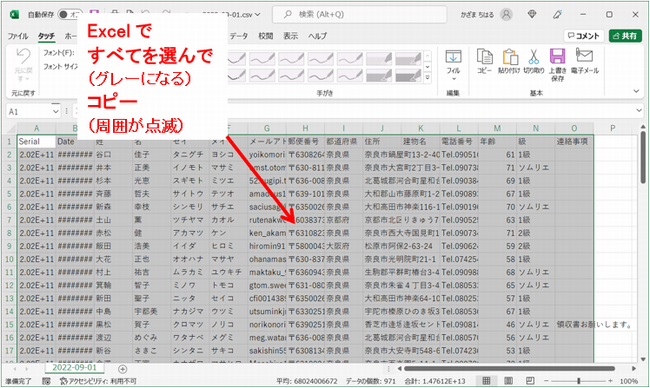Click the email cell starting with hiromin91
The height and width of the screenshot is (388, 650).
(x=267, y=246)
